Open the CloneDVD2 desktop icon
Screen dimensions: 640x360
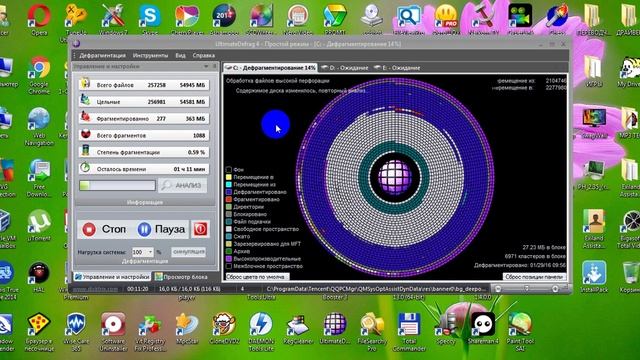224,329
